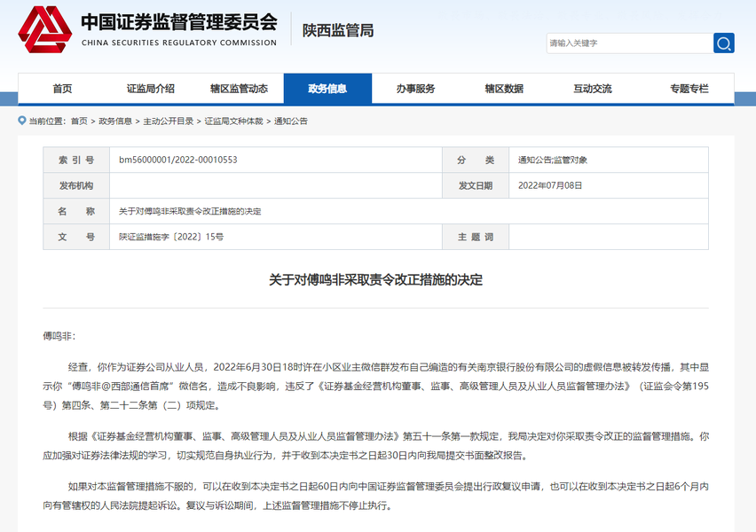Image resolution: width=756 pixels, height=532 pixels.
Task: Click the CSRC red logo emblem
Action: [45, 30]
